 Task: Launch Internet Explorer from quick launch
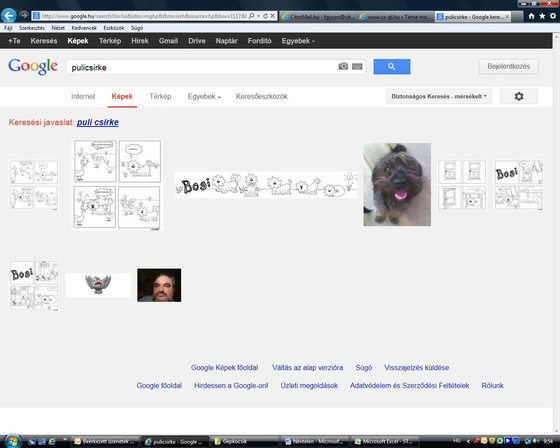tap(52, 442)
